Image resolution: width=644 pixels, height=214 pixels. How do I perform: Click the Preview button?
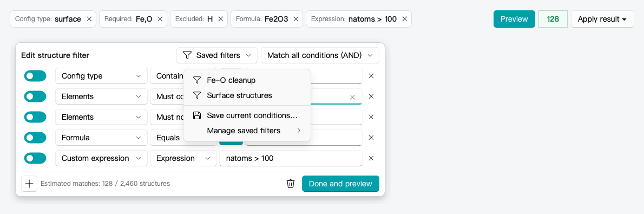click(x=514, y=19)
